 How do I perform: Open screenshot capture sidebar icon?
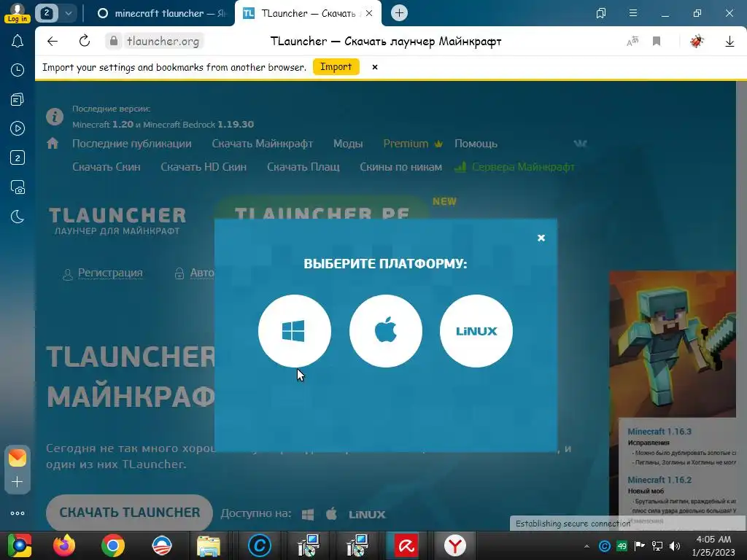[18, 187]
